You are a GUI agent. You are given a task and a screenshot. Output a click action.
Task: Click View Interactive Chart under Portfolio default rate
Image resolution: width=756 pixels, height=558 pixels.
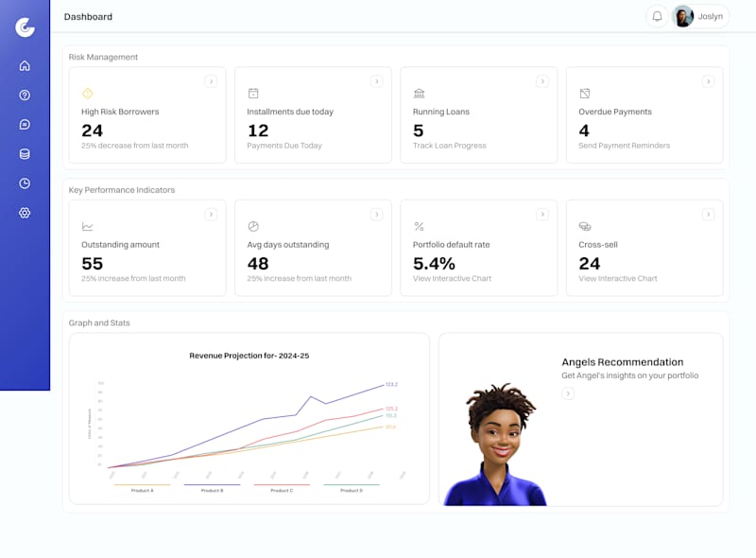(x=452, y=278)
